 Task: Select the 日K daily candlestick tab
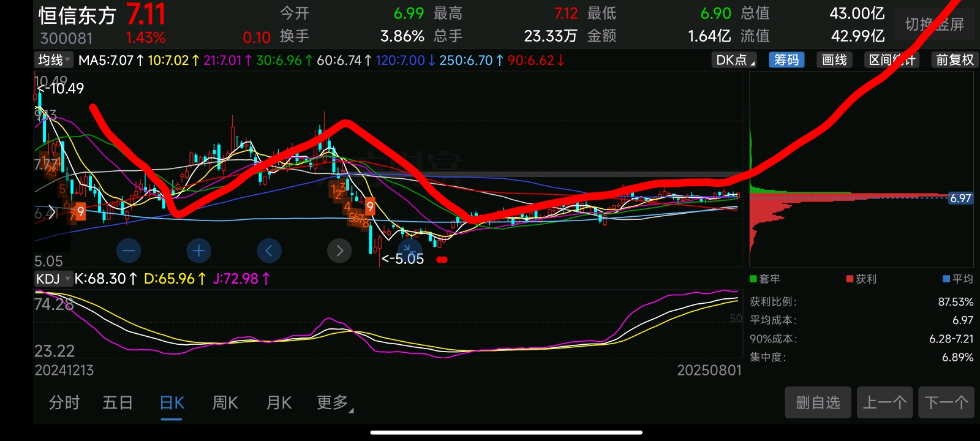[x=171, y=402]
